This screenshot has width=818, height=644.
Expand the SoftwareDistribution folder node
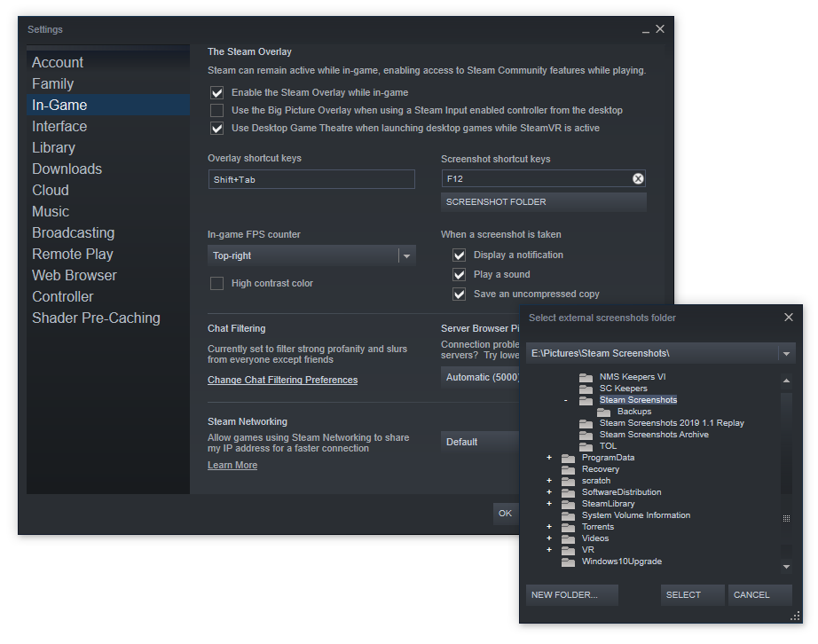coord(549,491)
